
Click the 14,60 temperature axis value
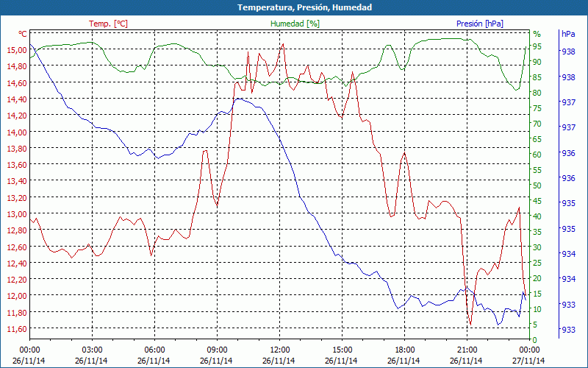point(15,82)
